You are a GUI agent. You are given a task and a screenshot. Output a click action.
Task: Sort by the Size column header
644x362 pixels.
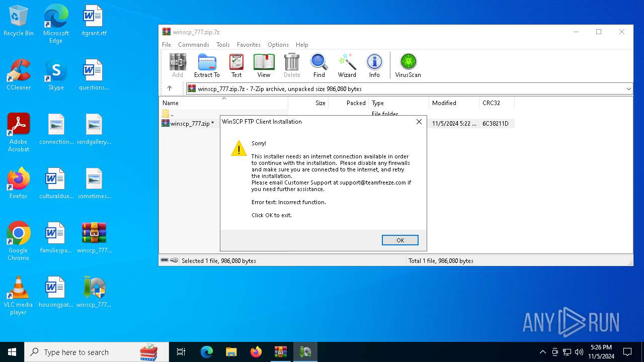click(308, 103)
